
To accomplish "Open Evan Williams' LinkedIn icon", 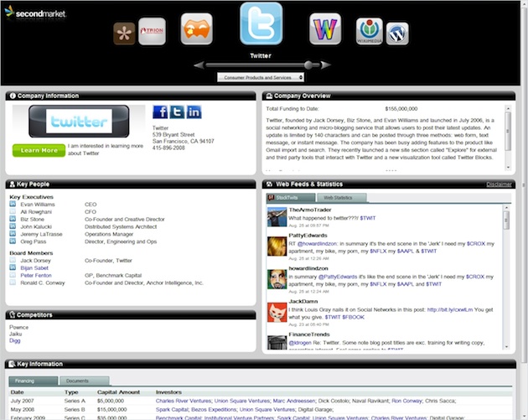I will (x=13, y=204).
